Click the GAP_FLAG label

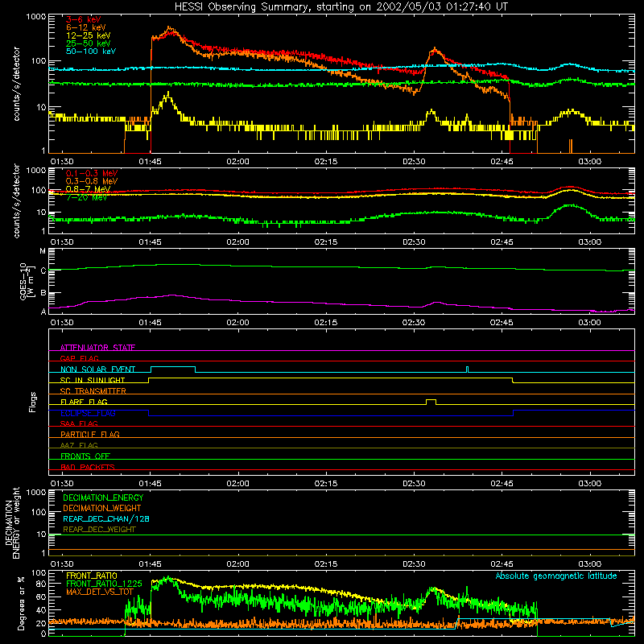coord(80,358)
